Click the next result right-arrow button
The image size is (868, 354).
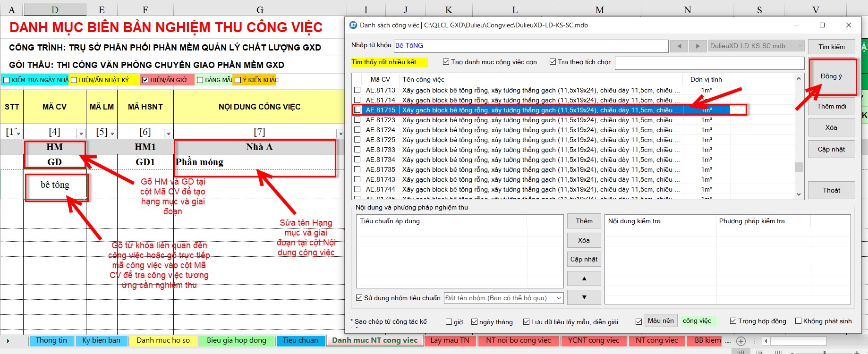tap(698, 46)
